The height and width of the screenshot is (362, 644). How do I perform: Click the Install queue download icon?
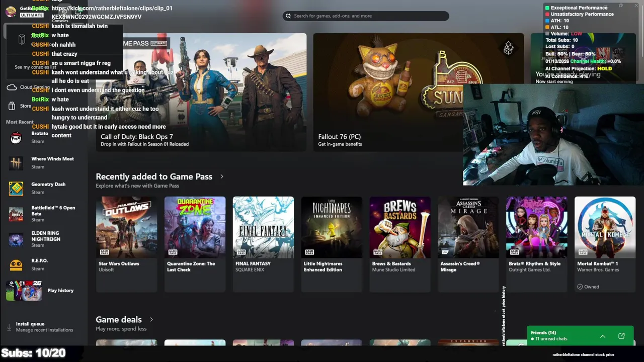[9, 327]
